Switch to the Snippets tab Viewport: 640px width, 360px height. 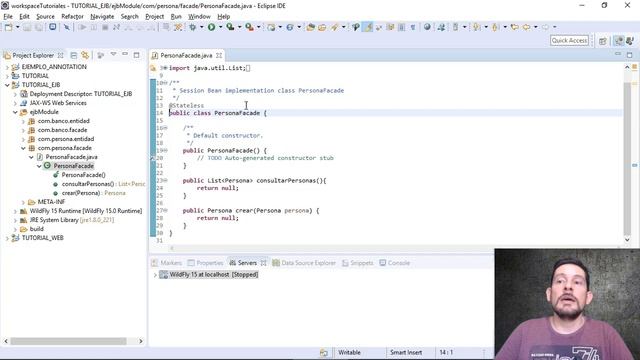pyautogui.click(x=358, y=263)
